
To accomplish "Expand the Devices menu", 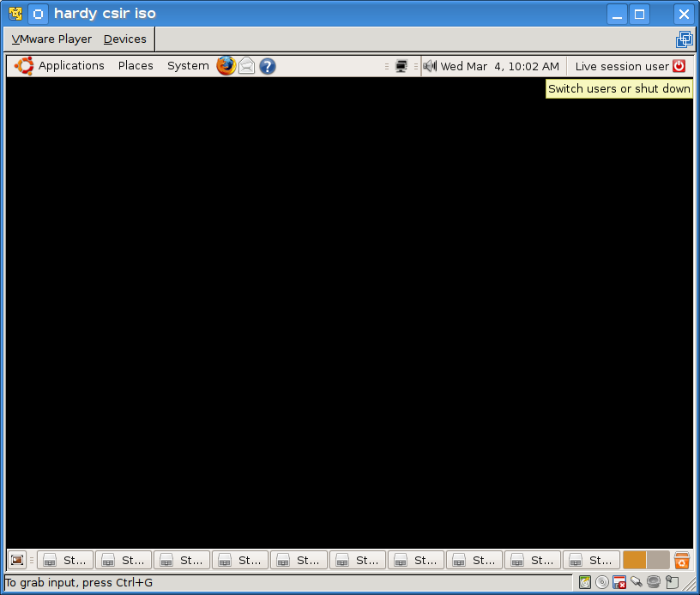I will point(125,39).
